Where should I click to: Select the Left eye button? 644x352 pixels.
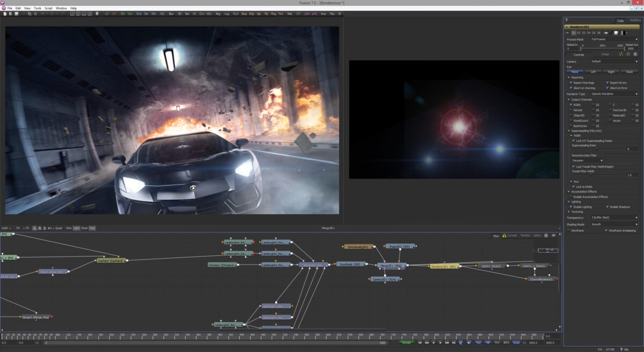coord(593,71)
